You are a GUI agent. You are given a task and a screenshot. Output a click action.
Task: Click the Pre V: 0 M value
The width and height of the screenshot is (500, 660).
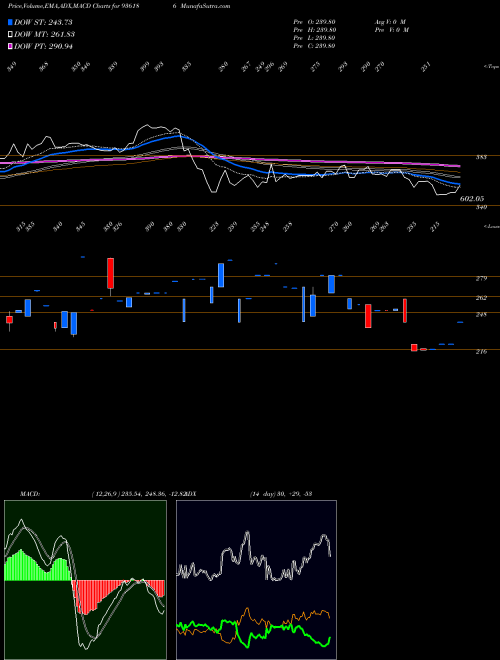[391, 30]
